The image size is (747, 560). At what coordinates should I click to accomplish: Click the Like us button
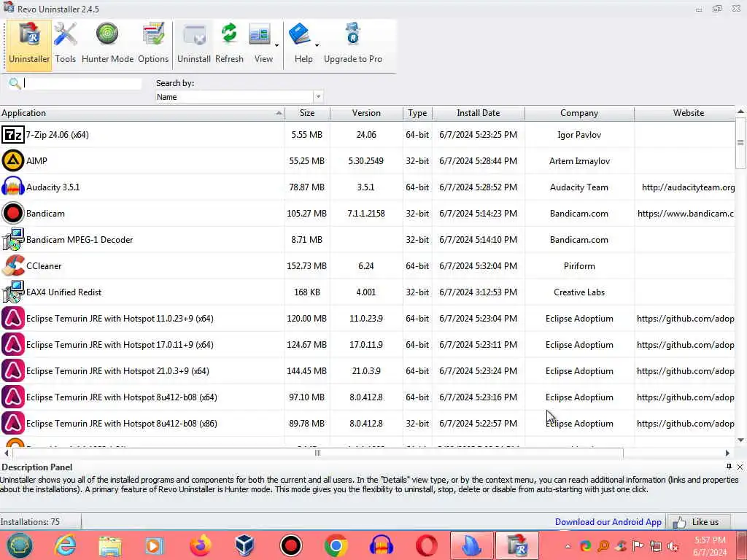point(699,522)
